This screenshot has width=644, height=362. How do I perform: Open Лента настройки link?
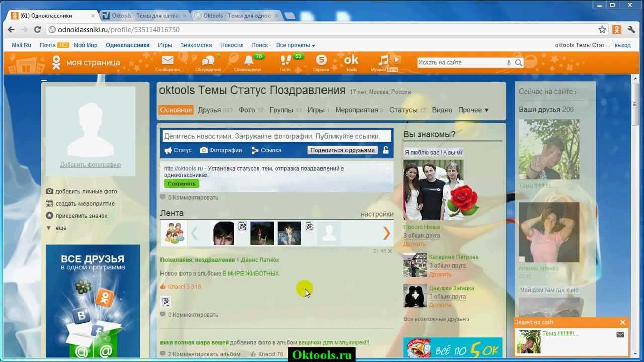[x=377, y=214]
